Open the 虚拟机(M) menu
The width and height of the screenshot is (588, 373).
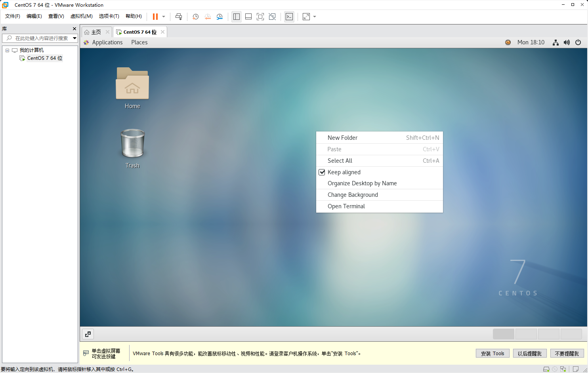coord(82,16)
